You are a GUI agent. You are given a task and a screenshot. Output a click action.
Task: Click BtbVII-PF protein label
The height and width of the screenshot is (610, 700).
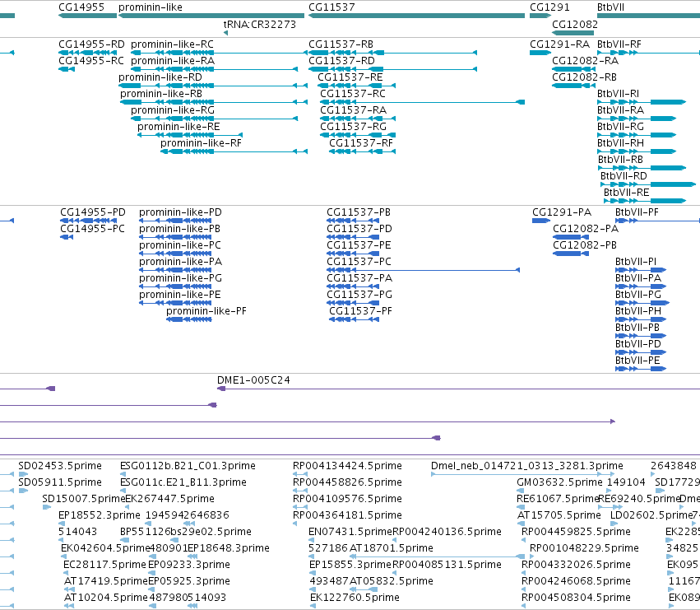point(637,212)
